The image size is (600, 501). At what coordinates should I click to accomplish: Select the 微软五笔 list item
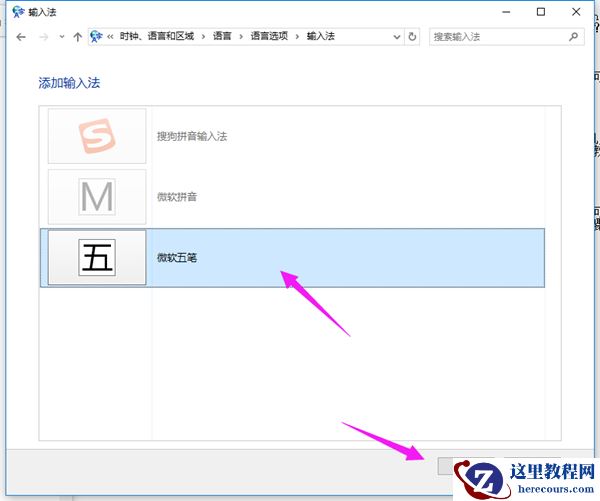click(x=292, y=258)
